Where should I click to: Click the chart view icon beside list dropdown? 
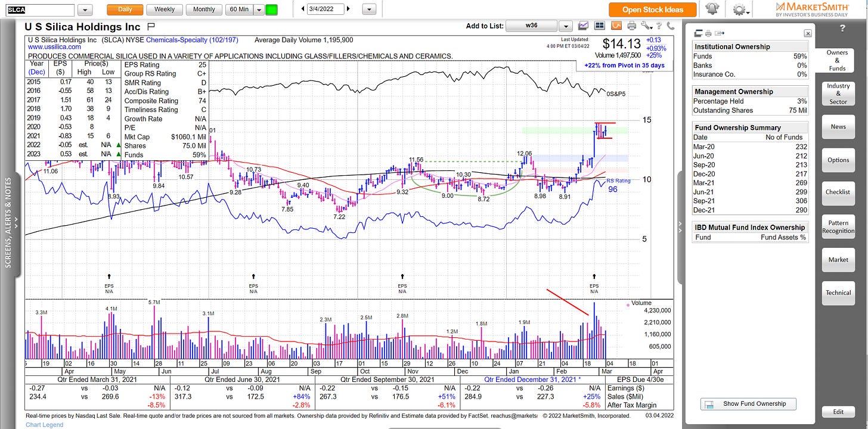tap(583, 26)
